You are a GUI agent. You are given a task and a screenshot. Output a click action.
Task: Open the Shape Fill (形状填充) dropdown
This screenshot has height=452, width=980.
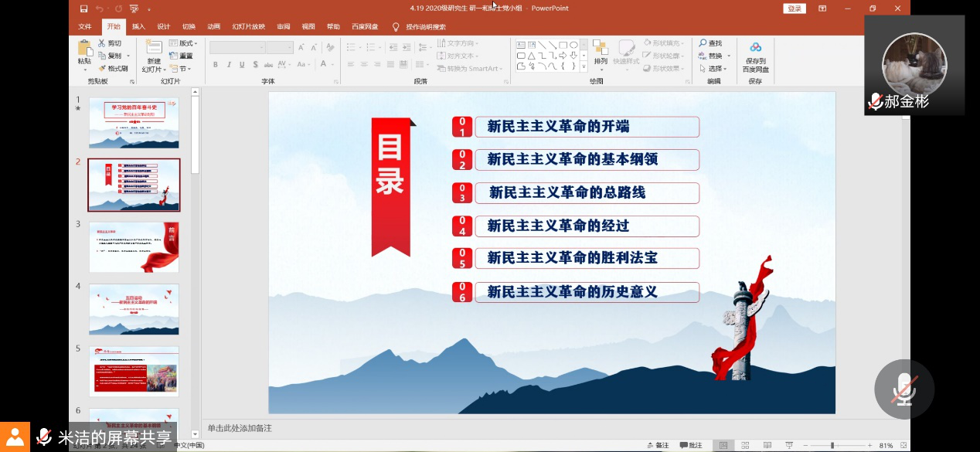tap(663, 43)
